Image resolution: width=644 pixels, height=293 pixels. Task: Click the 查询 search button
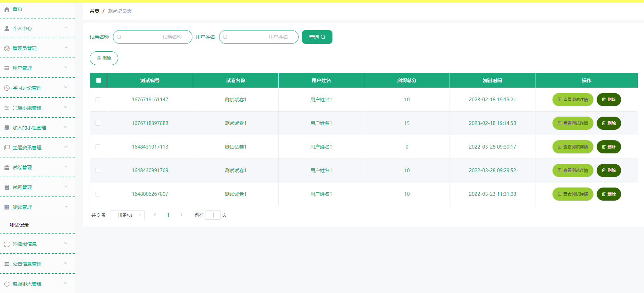click(317, 37)
